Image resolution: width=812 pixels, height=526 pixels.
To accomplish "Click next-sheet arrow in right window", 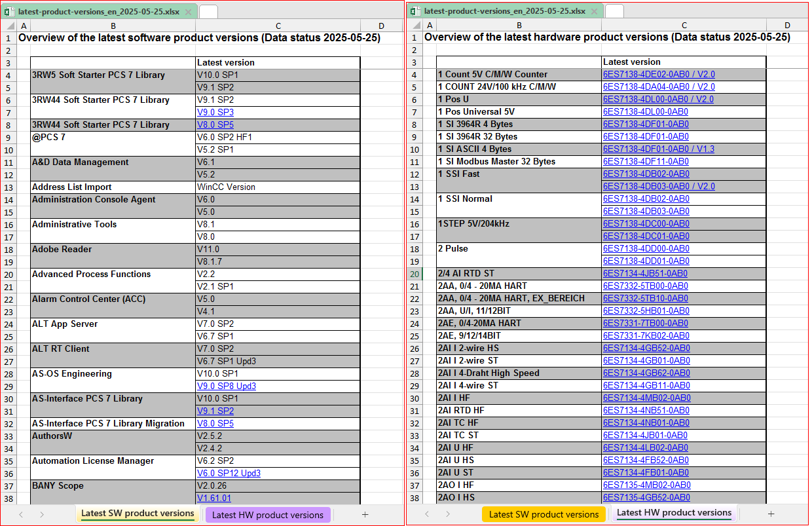I will click(448, 515).
